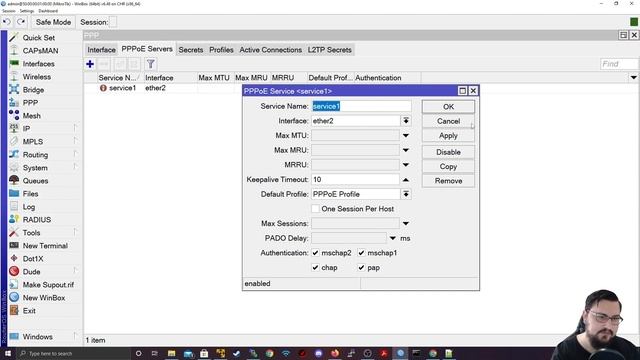The width and height of the screenshot is (640, 360).
Task: Select PPP in the sidebar
Action: pyautogui.click(x=30, y=103)
